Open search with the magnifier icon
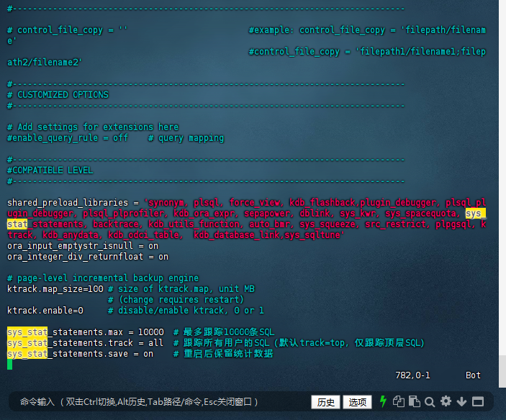 pyautogui.click(x=430, y=402)
